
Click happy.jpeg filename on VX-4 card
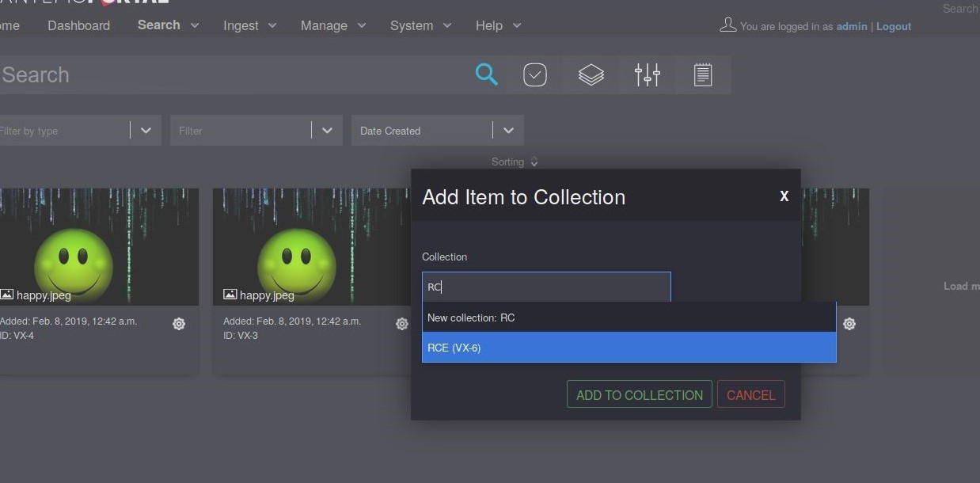44,295
